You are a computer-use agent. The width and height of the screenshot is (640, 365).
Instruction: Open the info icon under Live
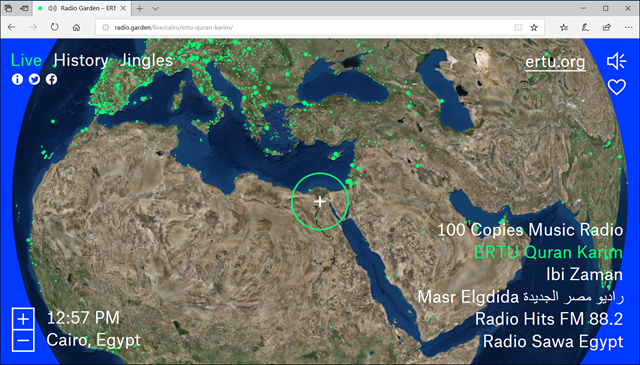click(x=17, y=79)
